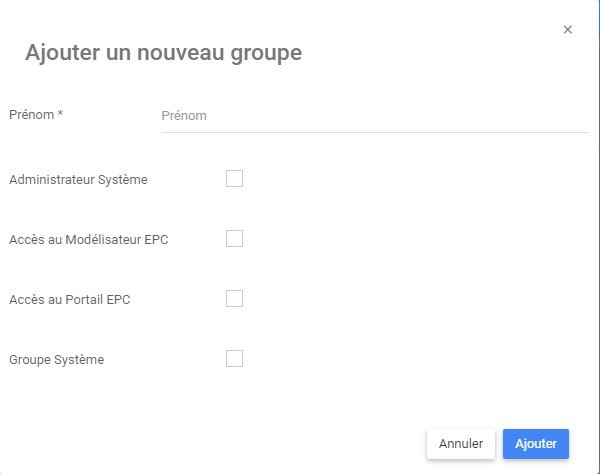Screen dimensions: 600x474
Task: Focus the group name input placeholder
Action: [x=184, y=116]
